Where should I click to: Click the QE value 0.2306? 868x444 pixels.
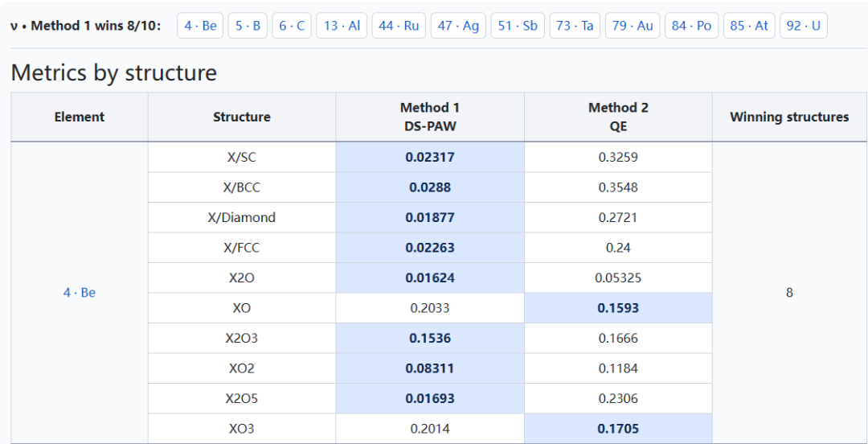[x=618, y=398]
